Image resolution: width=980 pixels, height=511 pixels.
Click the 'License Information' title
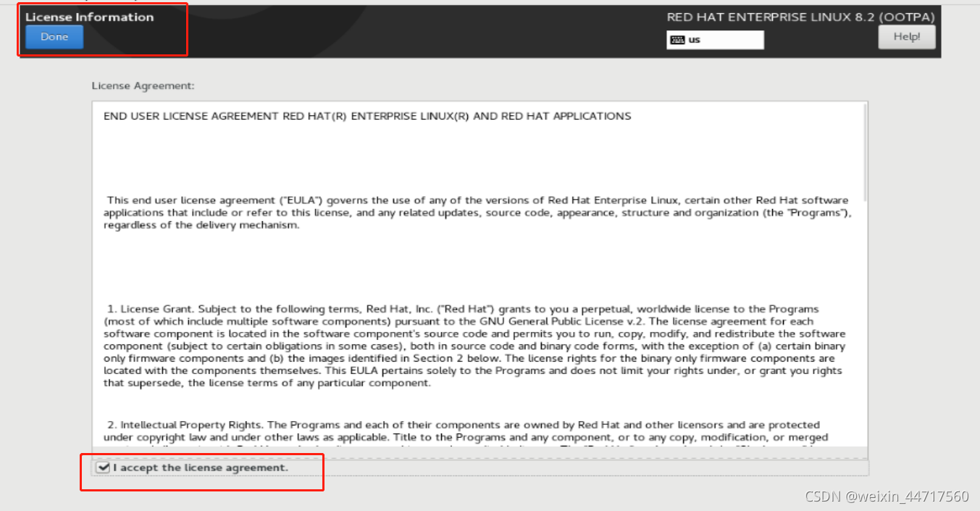[89, 17]
